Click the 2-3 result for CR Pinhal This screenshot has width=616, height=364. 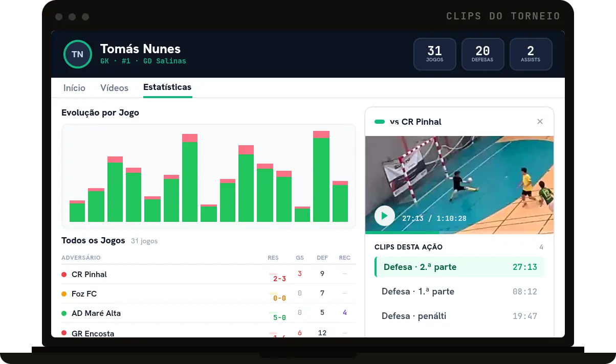coord(279,279)
